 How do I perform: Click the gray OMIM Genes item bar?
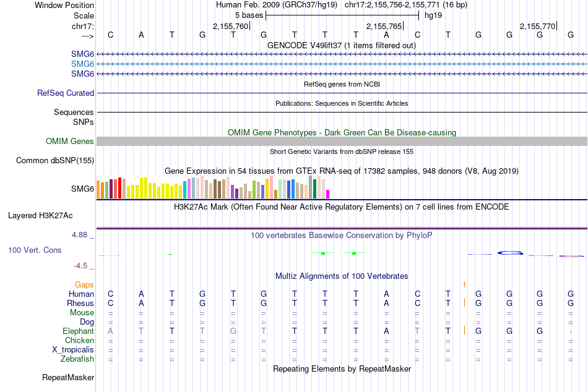pos(342,142)
